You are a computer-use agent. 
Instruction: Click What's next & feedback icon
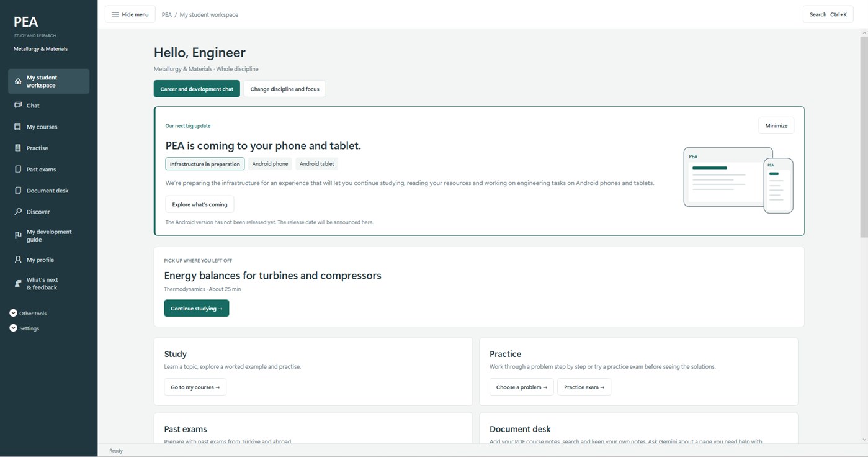point(18,284)
